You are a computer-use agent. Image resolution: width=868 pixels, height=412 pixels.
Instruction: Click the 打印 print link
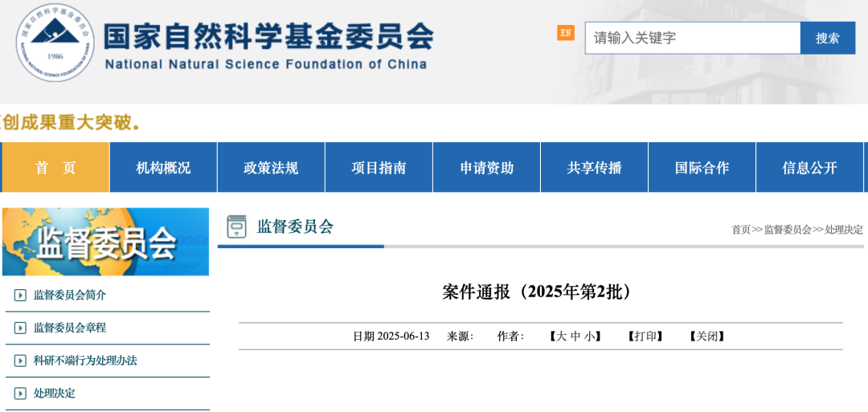645,337
